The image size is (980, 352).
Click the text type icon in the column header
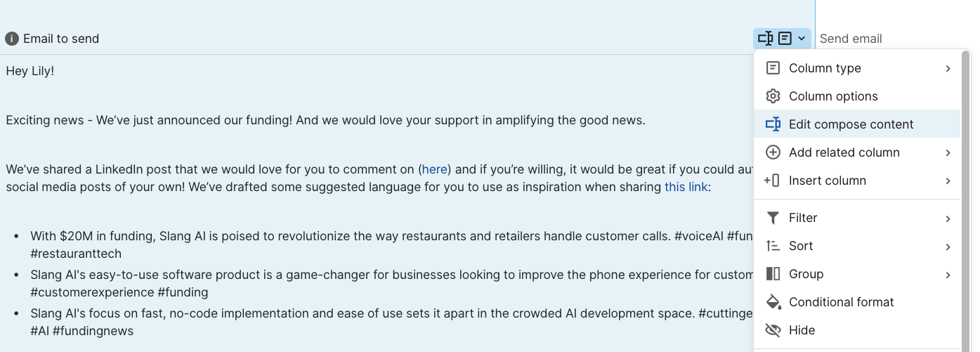click(x=785, y=39)
